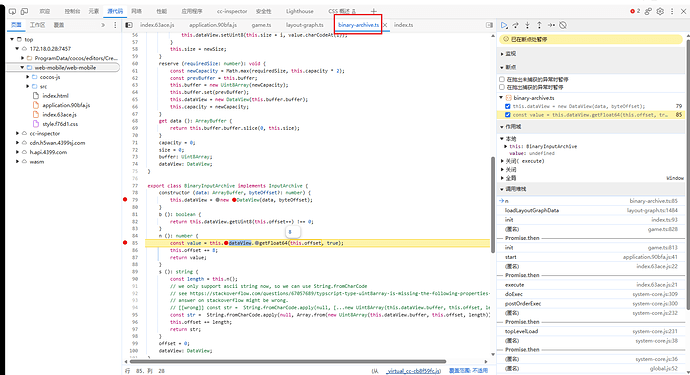Uncheck breakpoint at line 85 getFloat64
Screen dimensions: 690x375
coord(508,115)
